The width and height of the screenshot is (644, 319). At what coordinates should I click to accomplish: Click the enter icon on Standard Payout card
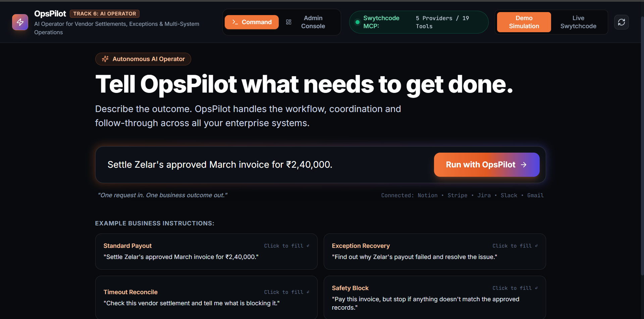point(308,246)
